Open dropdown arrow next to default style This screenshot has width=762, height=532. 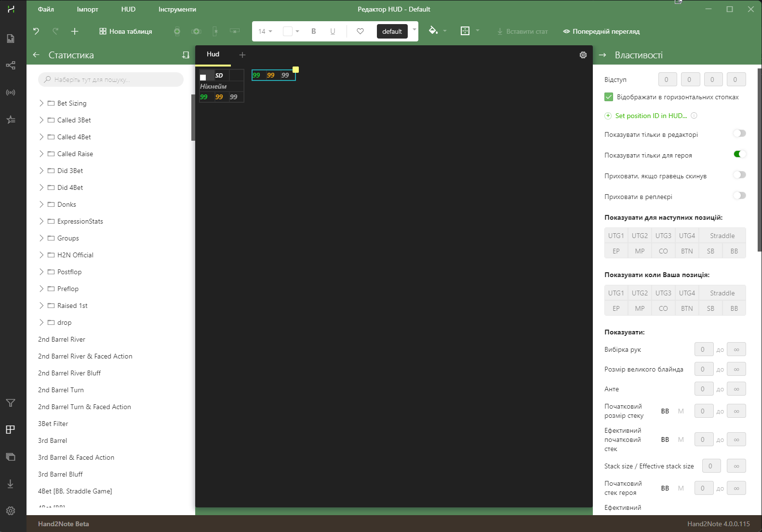[x=414, y=29]
